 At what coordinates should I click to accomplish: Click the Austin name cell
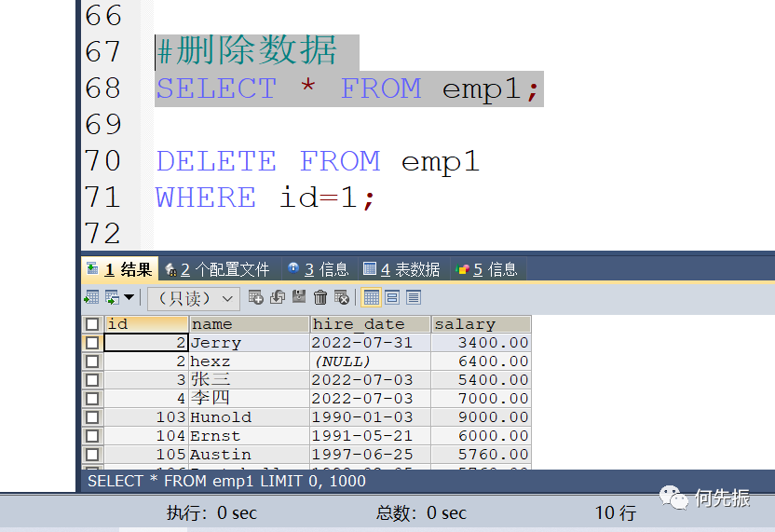(x=249, y=455)
